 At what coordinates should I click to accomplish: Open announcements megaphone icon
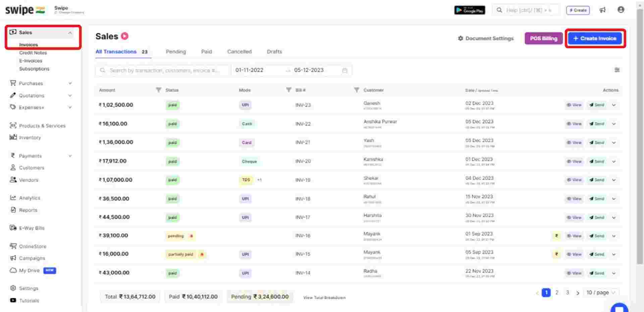pyautogui.click(x=603, y=10)
